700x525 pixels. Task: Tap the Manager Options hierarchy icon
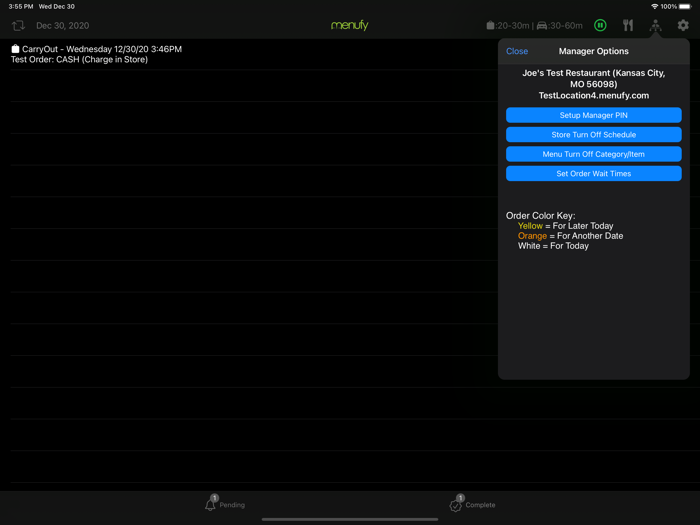[655, 25]
